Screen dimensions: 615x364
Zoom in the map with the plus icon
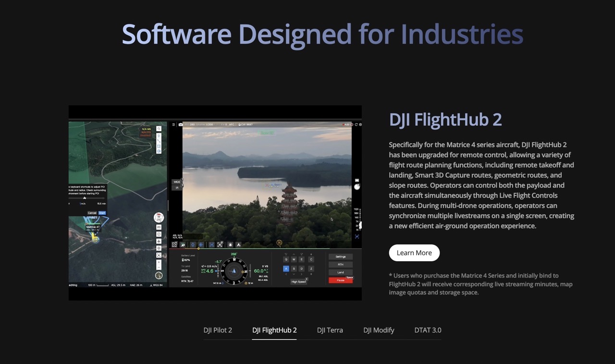[x=159, y=262]
